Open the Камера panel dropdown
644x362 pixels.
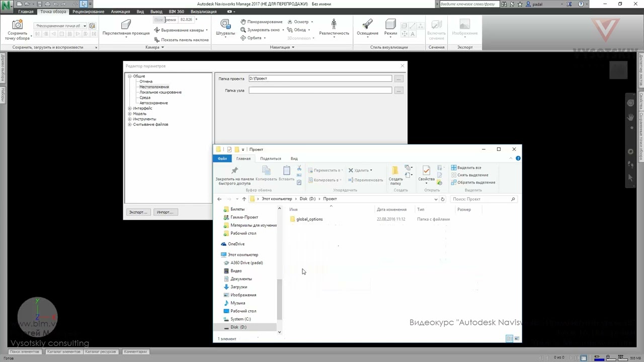pyautogui.click(x=154, y=47)
